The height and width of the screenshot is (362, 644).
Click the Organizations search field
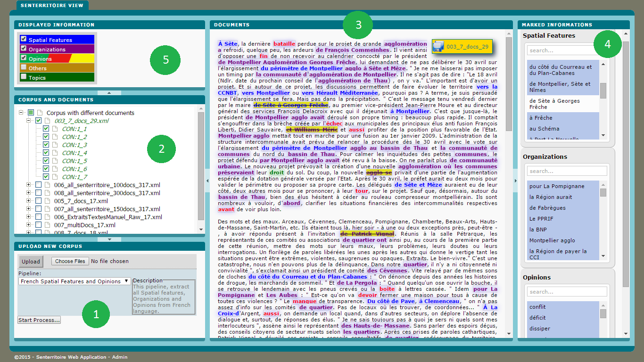click(x=567, y=171)
